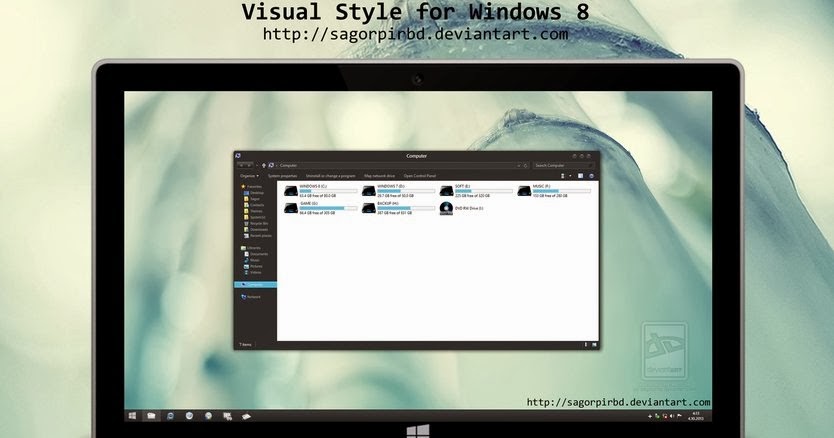834x438 pixels.
Task: Click the Search Computer input field
Action: (563, 166)
